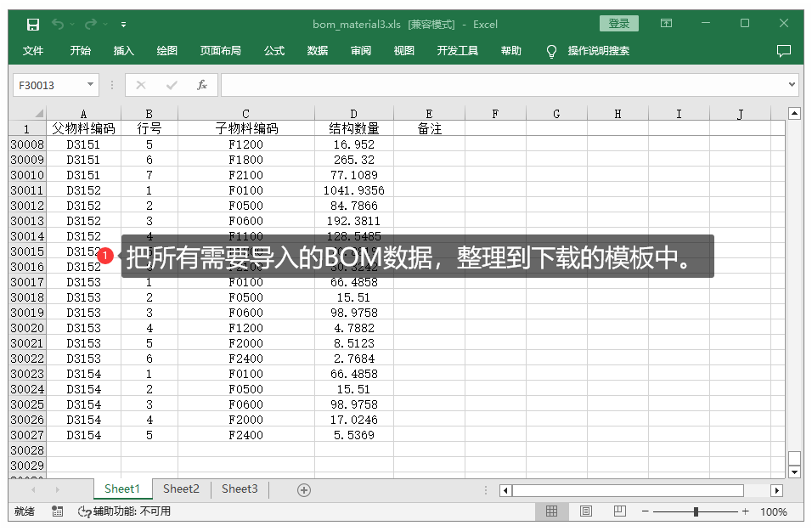
Task: Click the Name Box showing F30013
Action: click(x=48, y=85)
